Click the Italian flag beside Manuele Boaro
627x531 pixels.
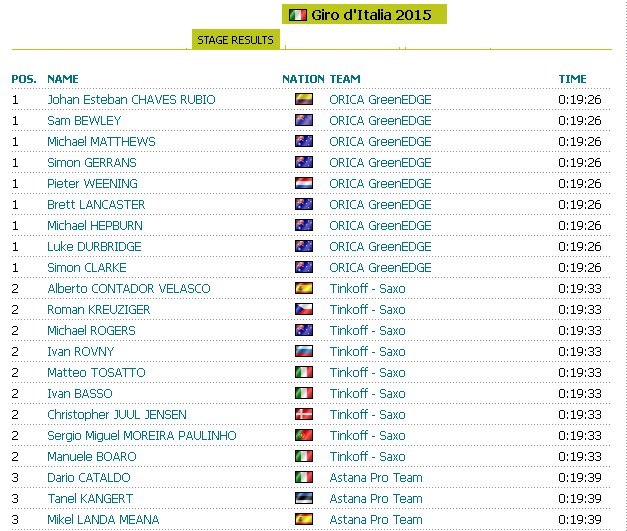click(304, 456)
